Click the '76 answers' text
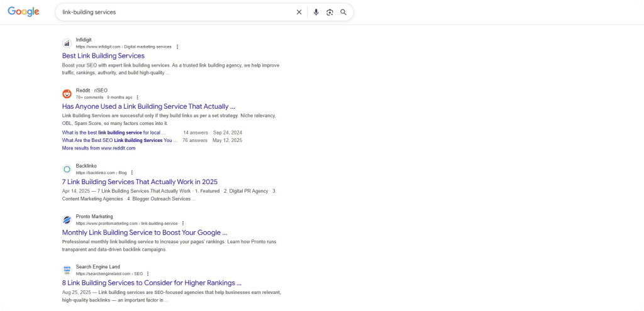 [x=195, y=140]
